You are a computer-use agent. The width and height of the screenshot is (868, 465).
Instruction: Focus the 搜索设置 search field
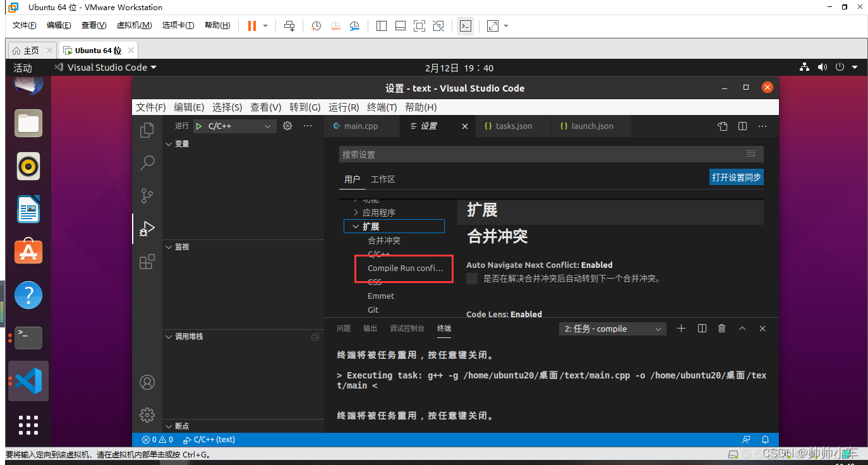551,154
